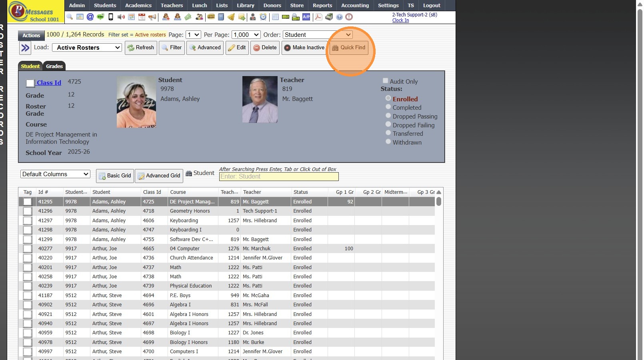Click the printer icon in toolbar
The image size is (644, 360).
click(296, 17)
